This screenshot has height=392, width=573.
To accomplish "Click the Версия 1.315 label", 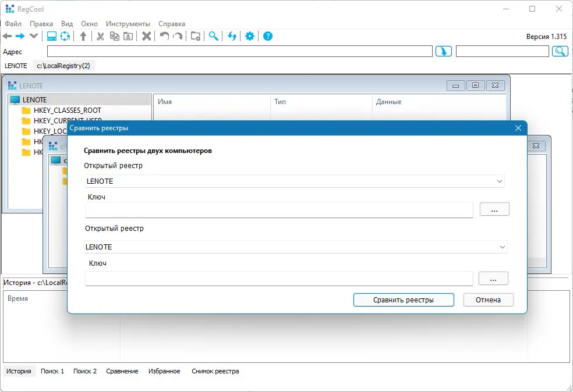I will [x=546, y=37].
